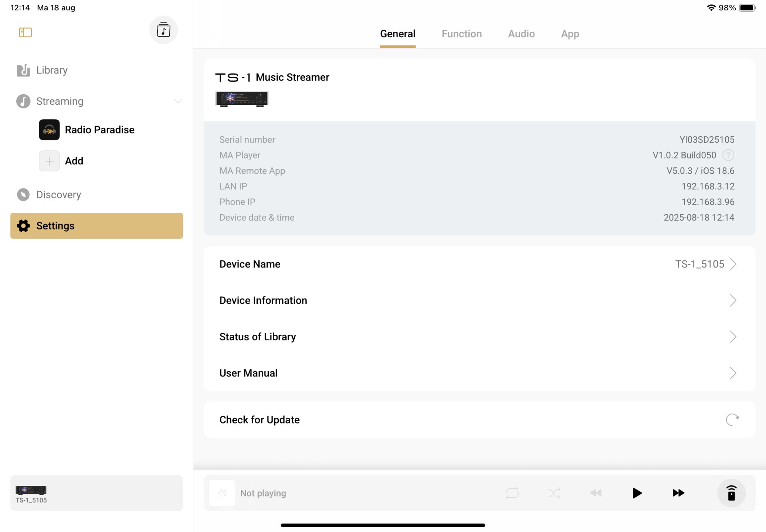Image resolution: width=766 pixels, height=532 pixels.
Task: Open Library in sidebar
Action: (96, 70)
